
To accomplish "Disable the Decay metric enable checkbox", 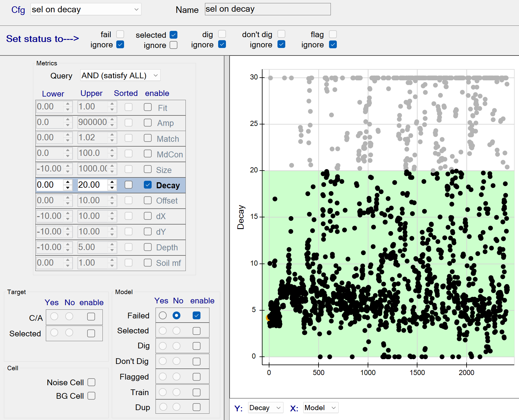I will (148, 185).
